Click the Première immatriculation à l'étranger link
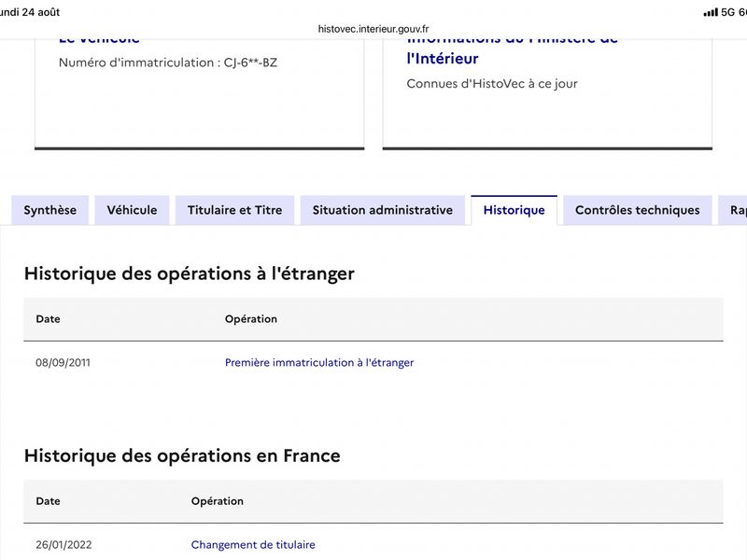Image resolution: width=747 pixels, height=560 pixels. 319,363
